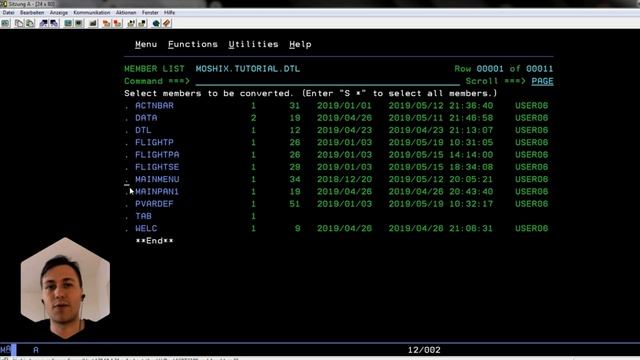Click the TAB member name
The image size is (640, 360).
click(143, 216)
